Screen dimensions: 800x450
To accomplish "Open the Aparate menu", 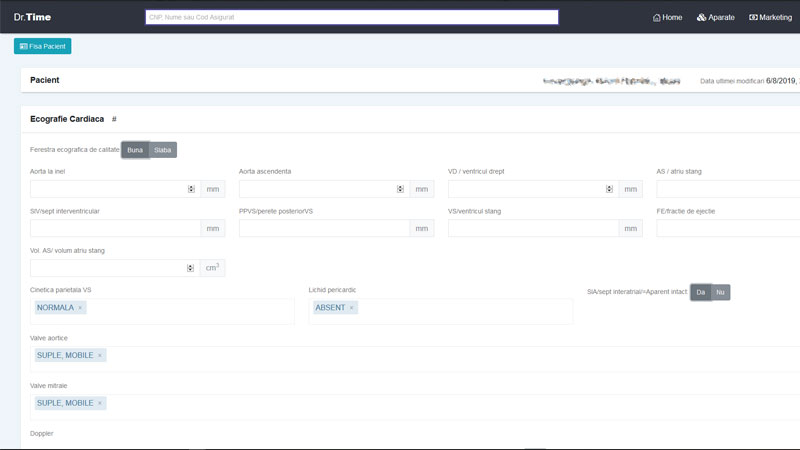I will [716, 17].
